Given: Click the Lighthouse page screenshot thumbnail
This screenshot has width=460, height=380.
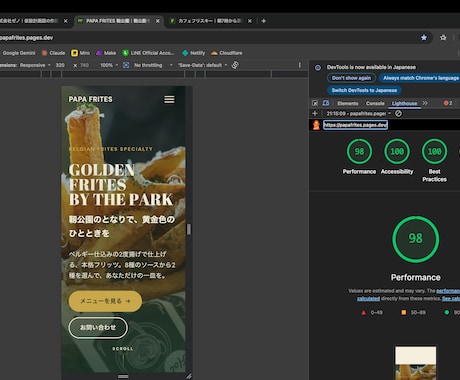Looking at the screenshot, I should [415, 363].
